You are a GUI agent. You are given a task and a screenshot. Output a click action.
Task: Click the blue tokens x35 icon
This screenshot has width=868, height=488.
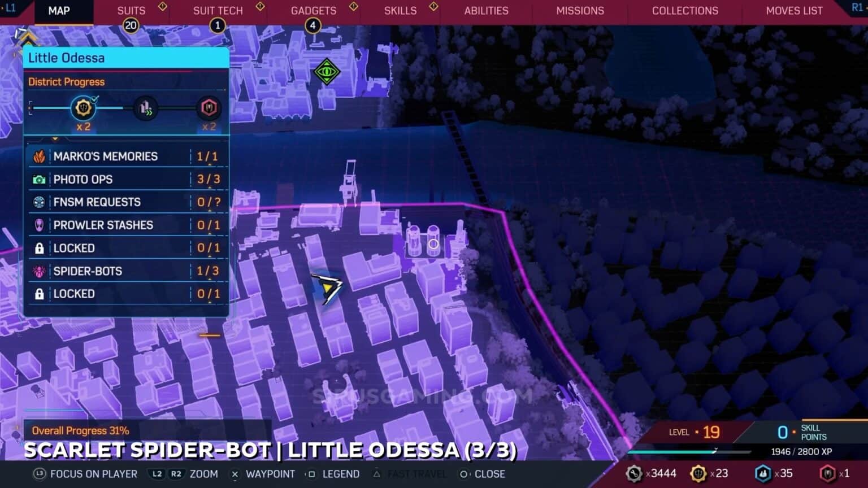(x=763, y=473)
